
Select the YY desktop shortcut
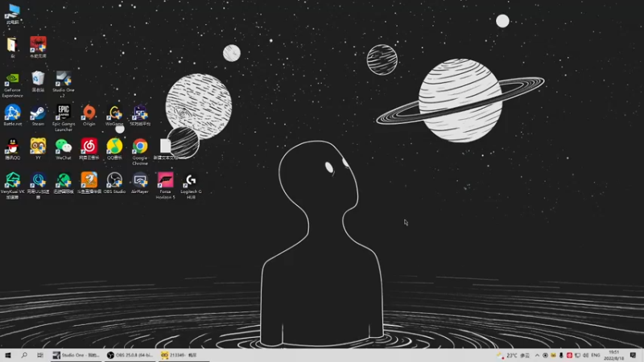click(38, 150)
